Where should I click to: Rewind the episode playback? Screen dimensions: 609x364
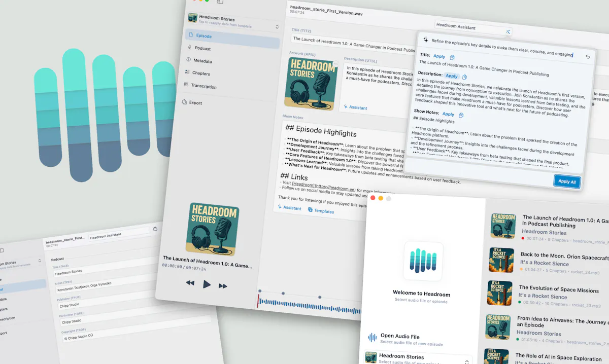190,283
